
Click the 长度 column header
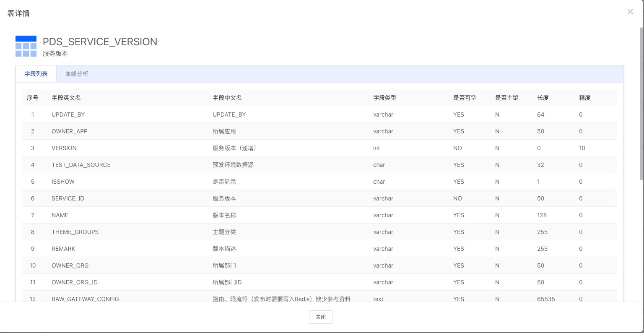(543, 98)
